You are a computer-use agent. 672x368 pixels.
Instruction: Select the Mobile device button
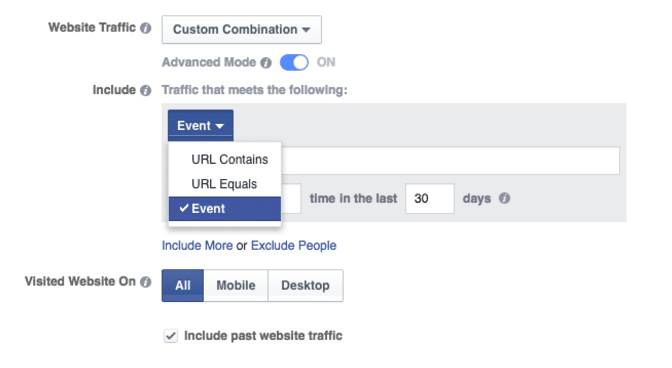click(236, 285)
